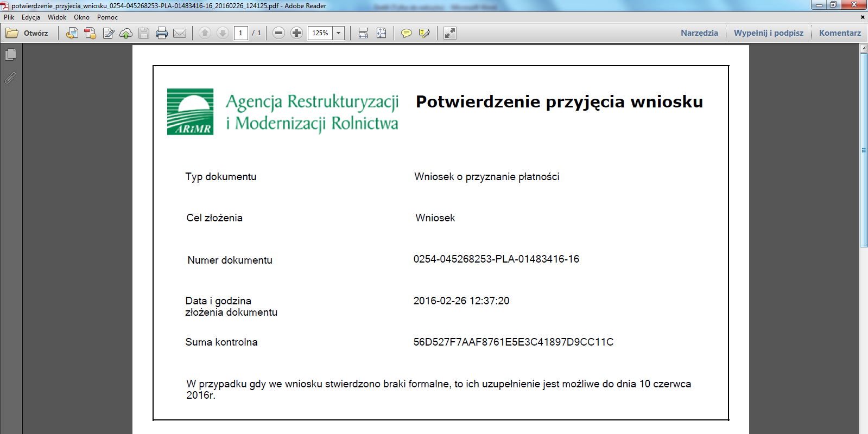
Task: Zoom out with the minus button
Action: 278,33
